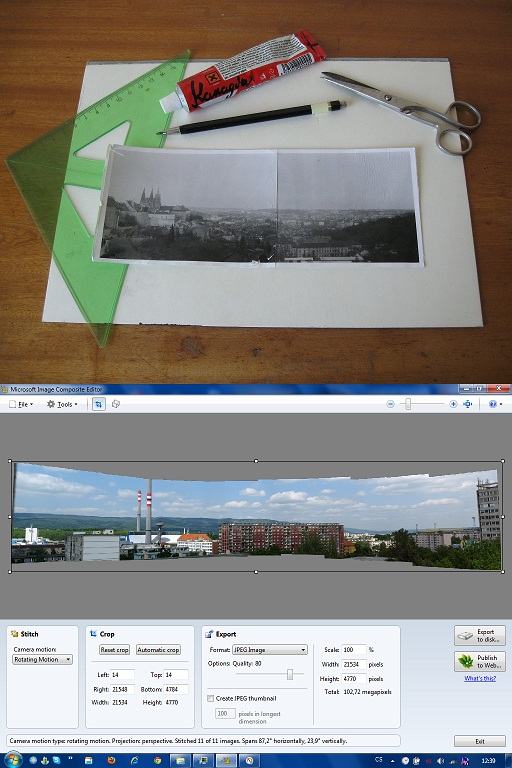Screen dimensions: 512x768
Task: Open the File menu
Action: pyautogui.click(x=21, y=404)
